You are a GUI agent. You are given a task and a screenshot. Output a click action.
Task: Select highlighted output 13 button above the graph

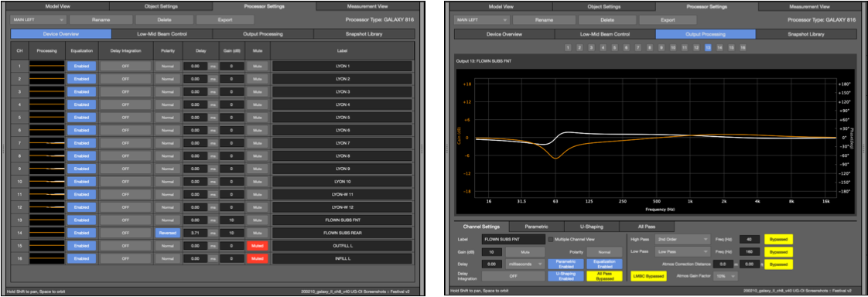click(707, 48)
